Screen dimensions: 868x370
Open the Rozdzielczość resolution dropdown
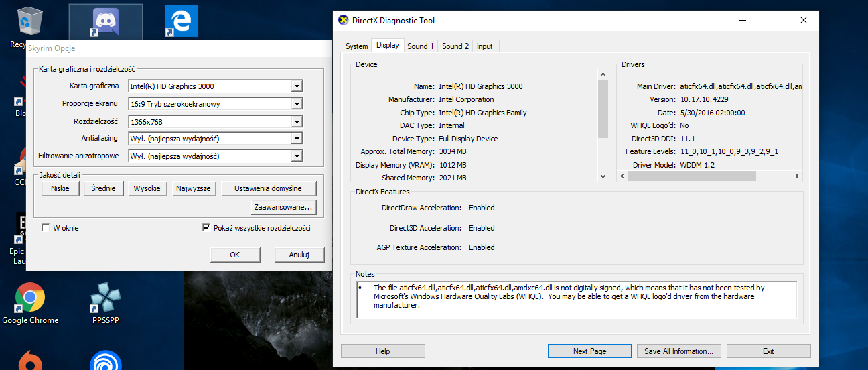[x=297, y=122]
